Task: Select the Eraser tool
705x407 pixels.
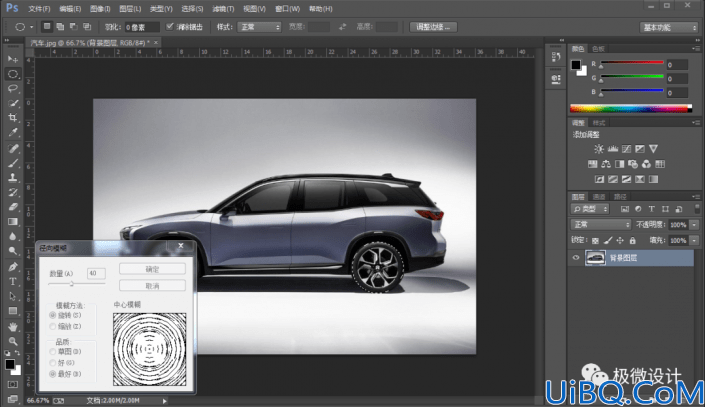Action: (13, 207)
